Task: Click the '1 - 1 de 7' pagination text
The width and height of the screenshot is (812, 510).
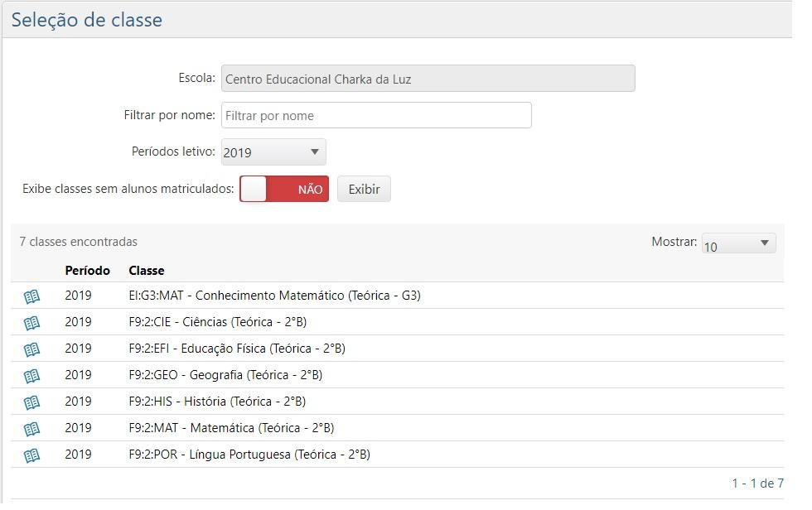Action: 757,484
